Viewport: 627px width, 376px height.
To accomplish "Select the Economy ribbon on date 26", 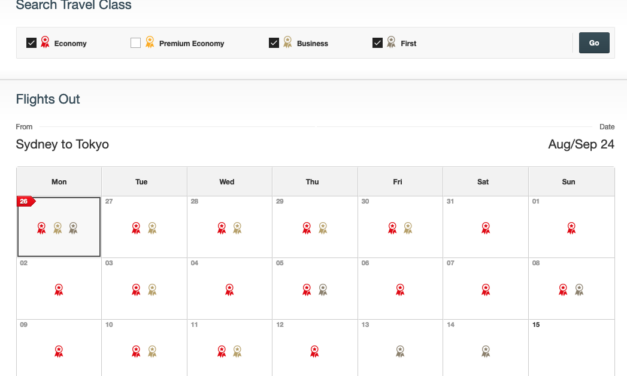I will pyautogui.click(x=42, y=228).
